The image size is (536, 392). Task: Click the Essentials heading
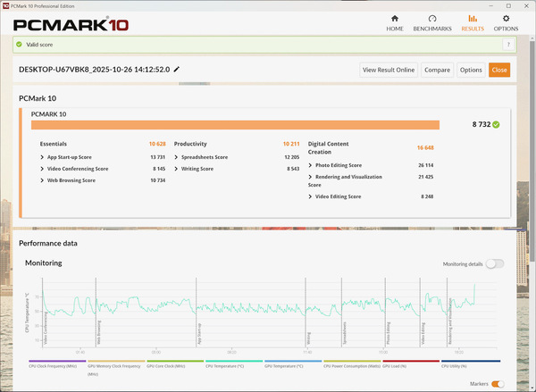(54, 144)
